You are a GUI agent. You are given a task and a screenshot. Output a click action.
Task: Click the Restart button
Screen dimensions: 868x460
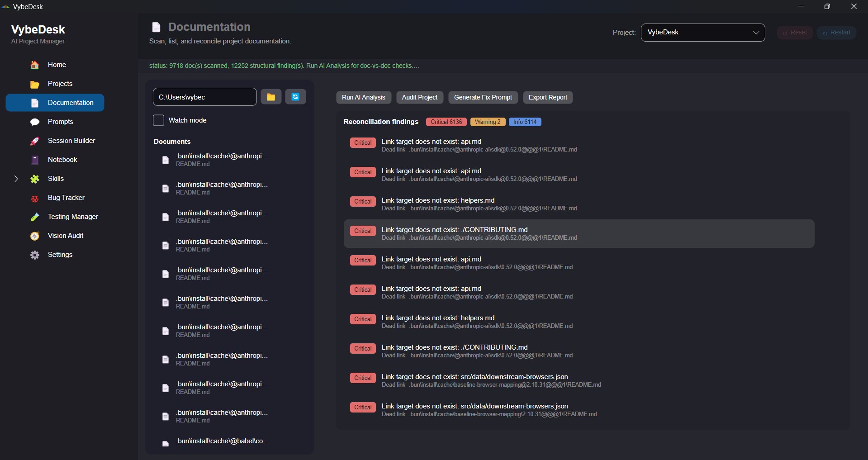point(836,33)
